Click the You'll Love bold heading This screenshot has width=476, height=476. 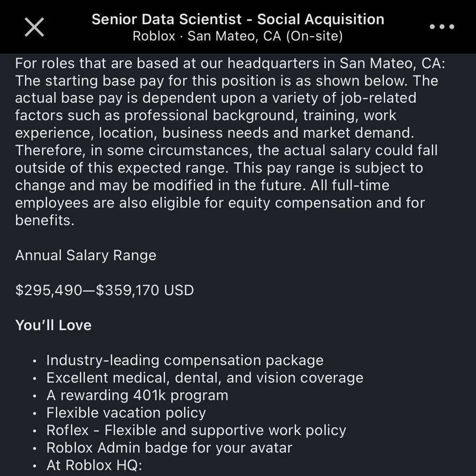point(54,325)
